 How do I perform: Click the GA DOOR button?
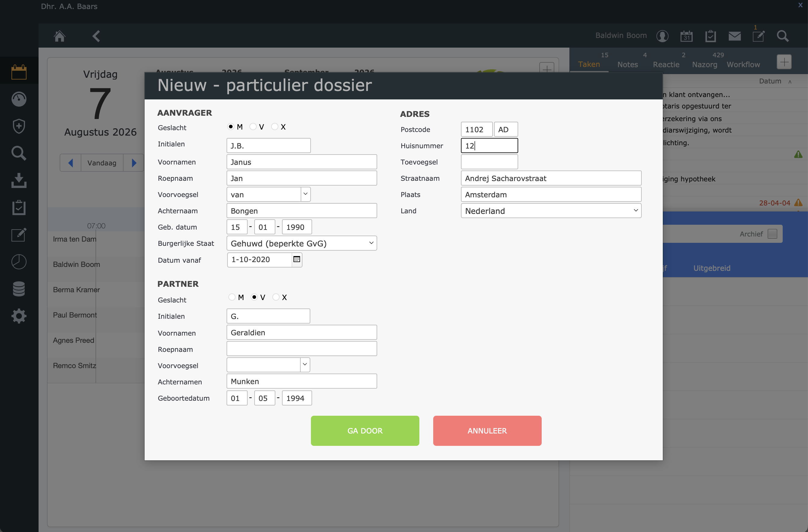[365, 430]
